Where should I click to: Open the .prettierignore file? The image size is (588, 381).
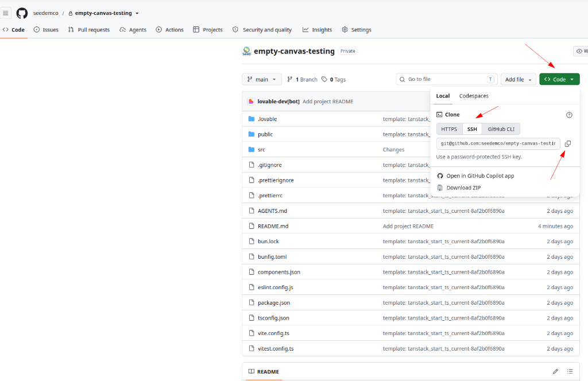coord(276,180)
